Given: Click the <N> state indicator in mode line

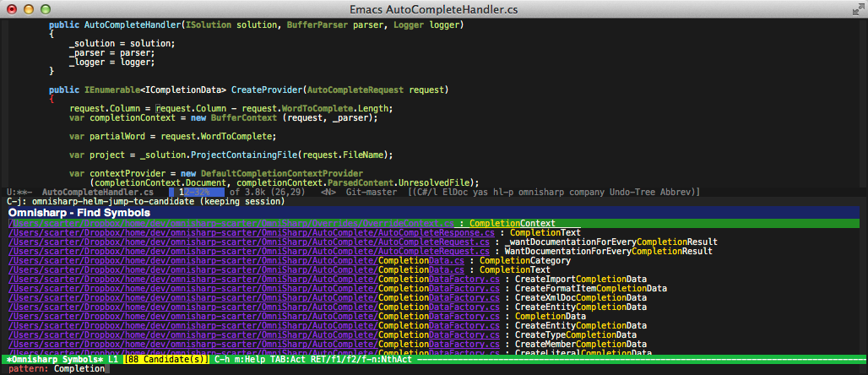Looking at the screenshot, I should [x=328, y=192].
